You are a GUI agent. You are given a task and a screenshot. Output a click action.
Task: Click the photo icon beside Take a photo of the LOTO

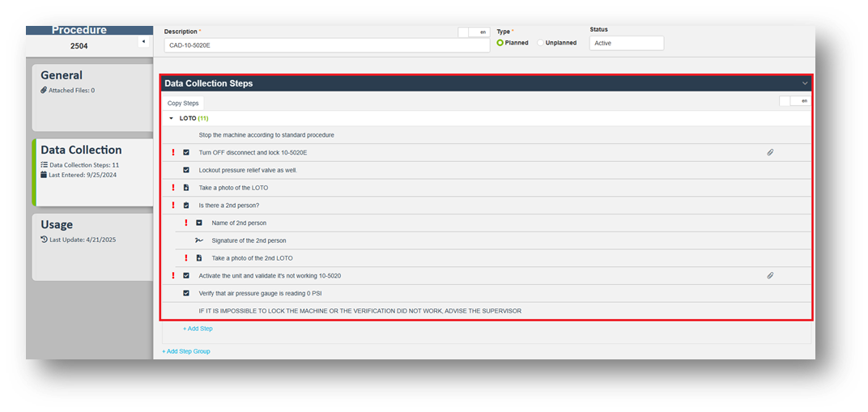(186, 188)
